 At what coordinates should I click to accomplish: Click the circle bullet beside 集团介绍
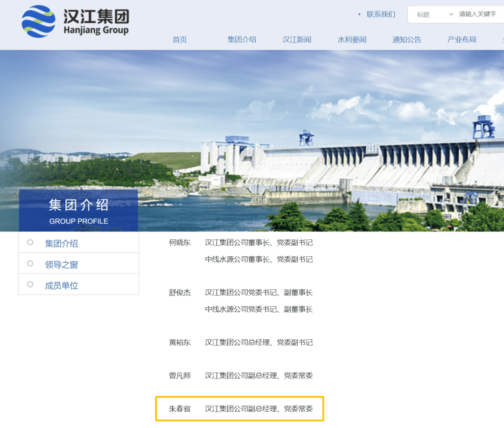[29, 242]
